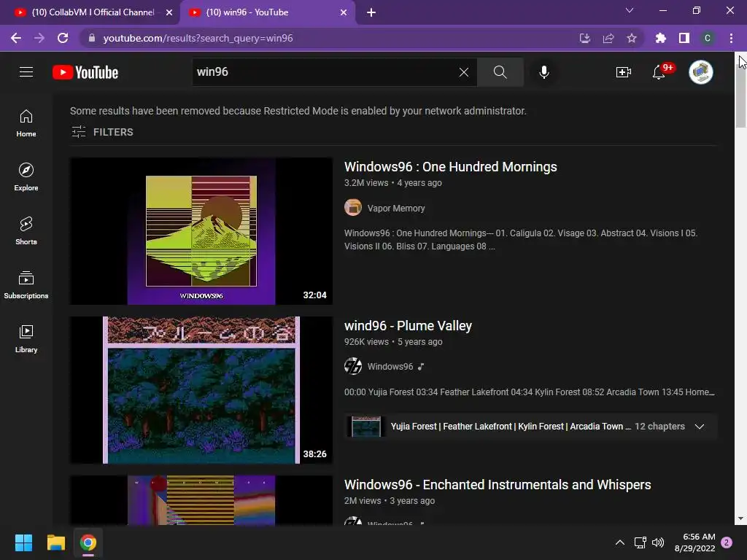Image resolution: width=747 pixels, height=560 pixels.
Task: Click the Vapor Memory channel avatar
Action: (353, 208)
